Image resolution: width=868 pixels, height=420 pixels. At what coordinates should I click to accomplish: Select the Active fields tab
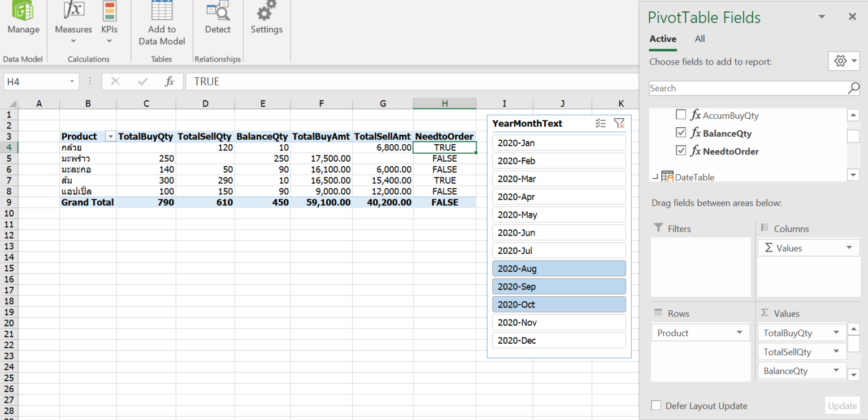pyautogui.click(x=662, y=38)
